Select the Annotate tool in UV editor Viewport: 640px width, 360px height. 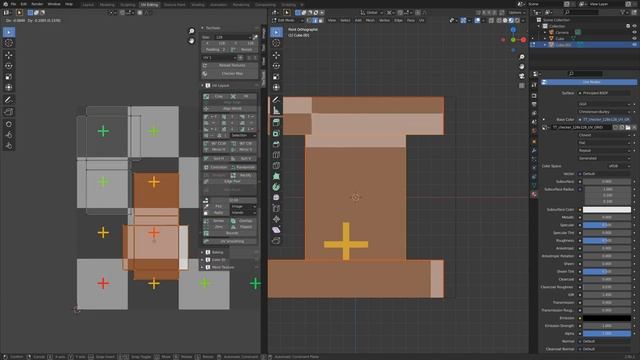pos(9,100)
